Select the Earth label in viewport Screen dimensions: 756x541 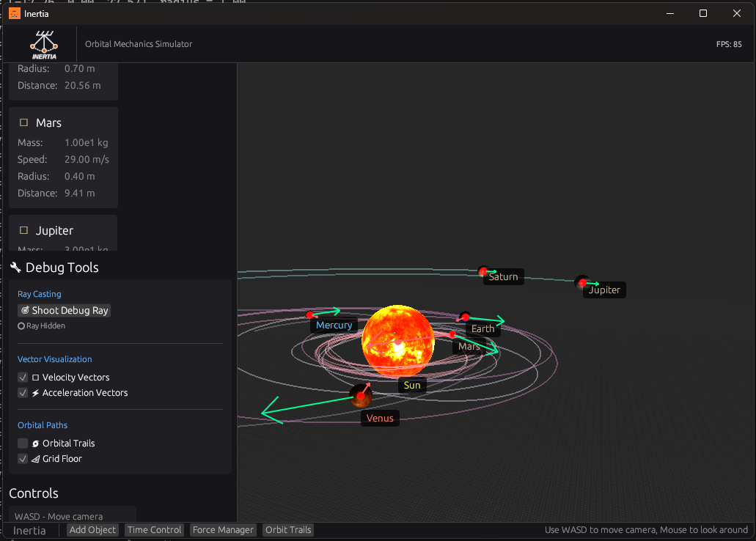(x=482, y=329)
